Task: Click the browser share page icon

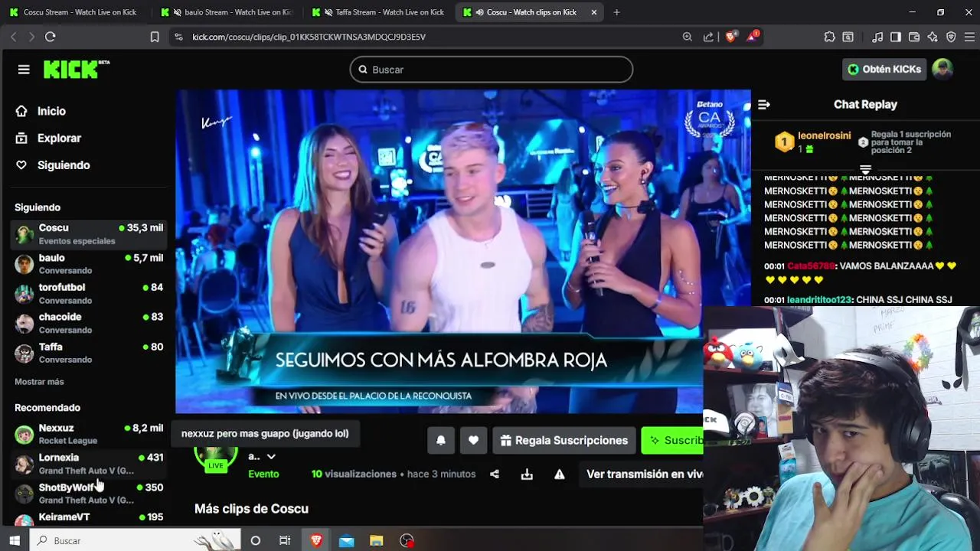Action: coord(708,37)
